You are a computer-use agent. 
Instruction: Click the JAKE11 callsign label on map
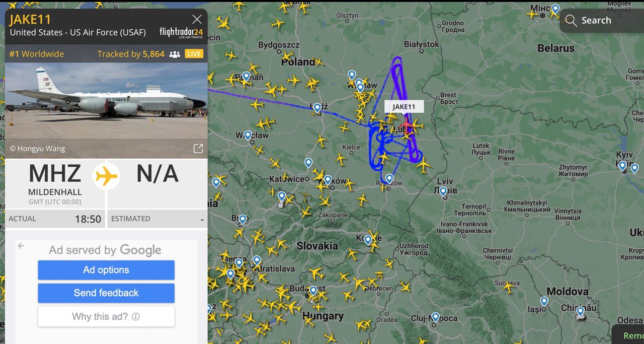[x=404, y=107]
